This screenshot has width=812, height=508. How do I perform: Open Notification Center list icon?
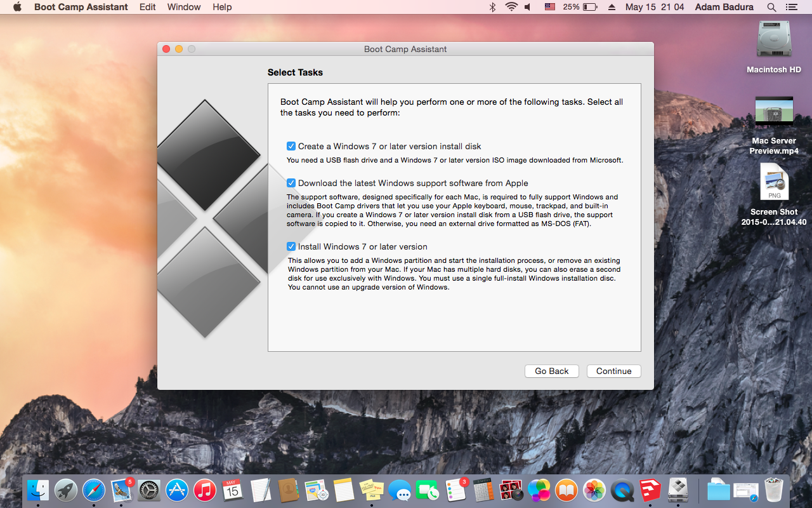[791, 7]
